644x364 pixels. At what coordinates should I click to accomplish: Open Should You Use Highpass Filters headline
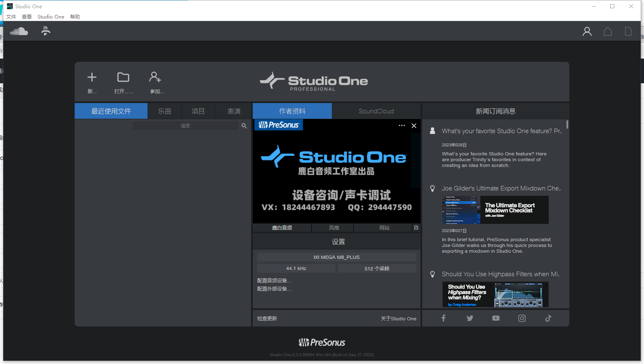click(x=501, y=274)
